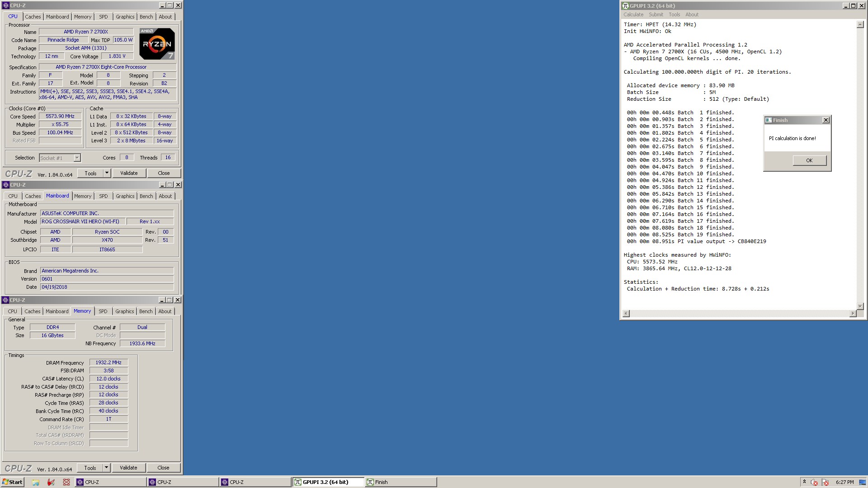868x488 pixels.
Task: Click BIOS version 0601 field
Action: click(107, 279)
